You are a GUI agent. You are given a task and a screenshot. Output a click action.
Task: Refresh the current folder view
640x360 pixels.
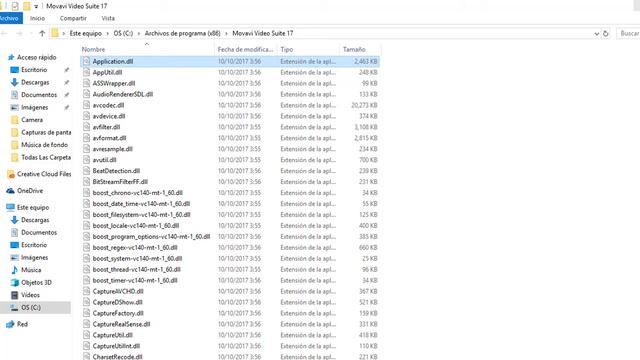point(606,33)
